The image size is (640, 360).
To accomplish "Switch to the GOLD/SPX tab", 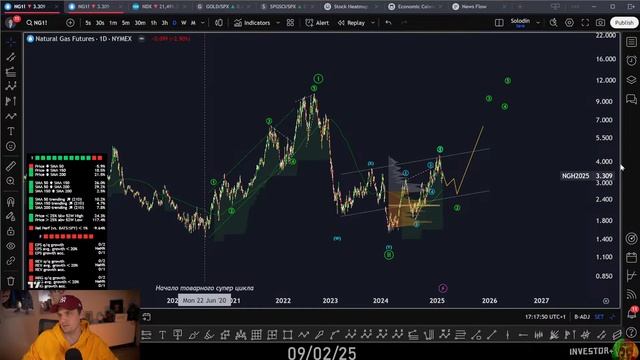I will (x=222, y=7).
